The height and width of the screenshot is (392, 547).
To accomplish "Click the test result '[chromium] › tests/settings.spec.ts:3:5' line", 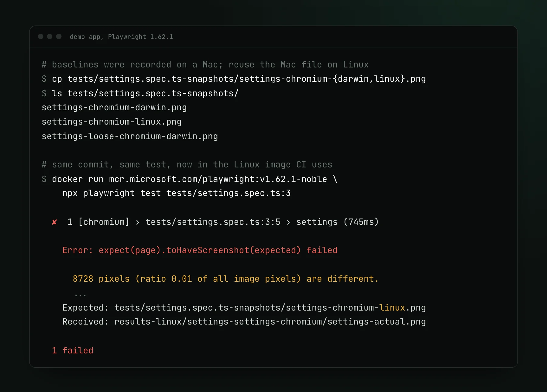I will [215, 222].
